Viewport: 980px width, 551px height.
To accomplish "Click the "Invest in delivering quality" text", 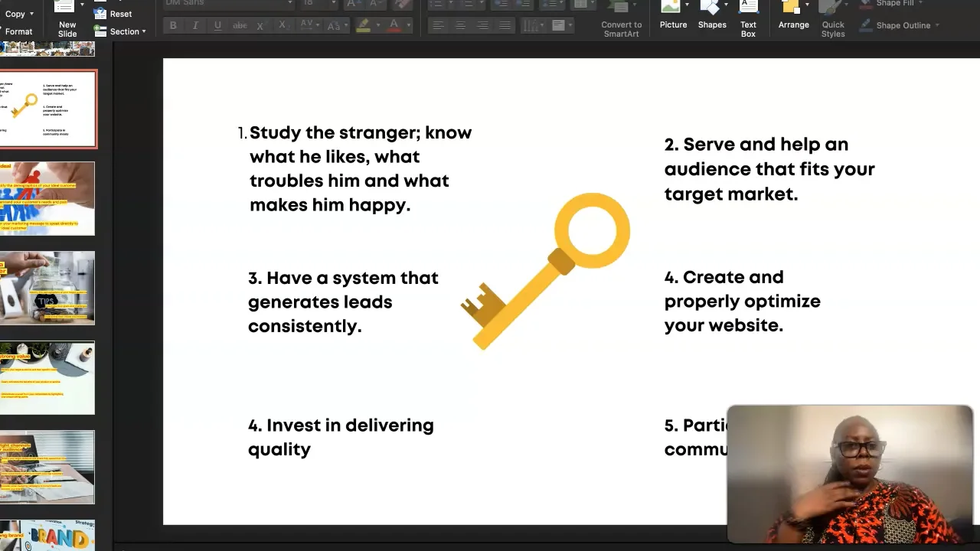I will pos(341,437).
